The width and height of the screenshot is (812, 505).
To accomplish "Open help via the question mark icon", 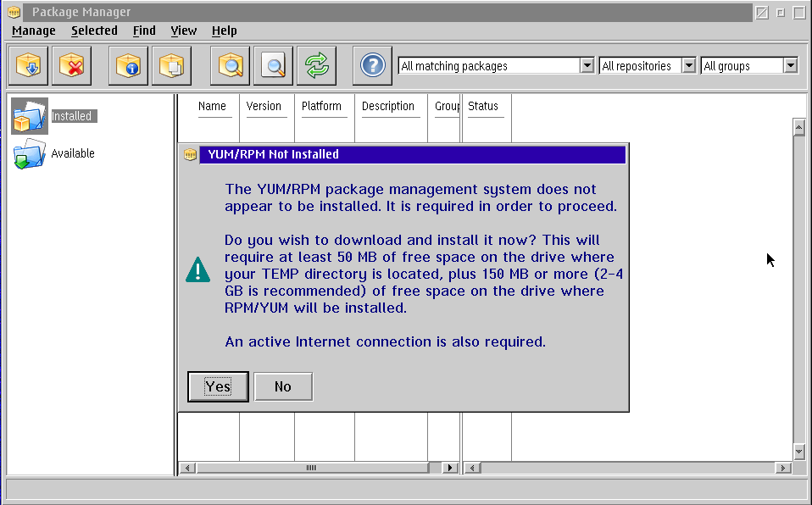I will click(372, 65).
